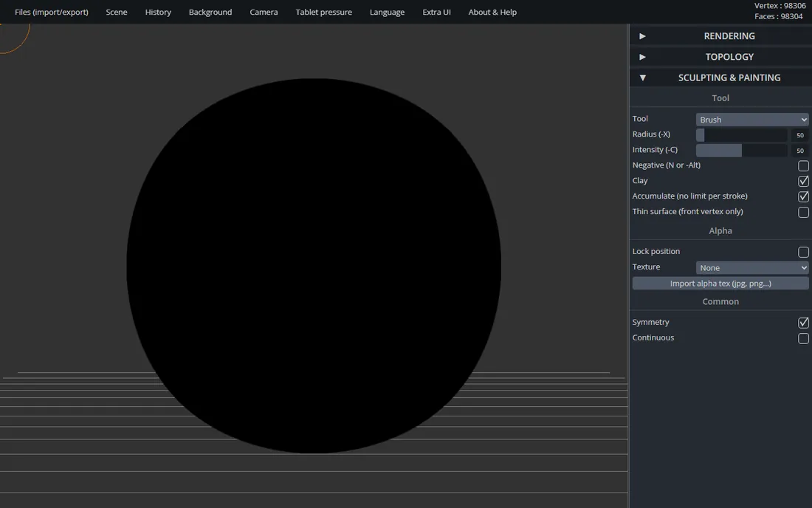This screenshot has height=508, width=812.
Task: Adjust the Radius (-X) slider
Action: pos(742,135)
